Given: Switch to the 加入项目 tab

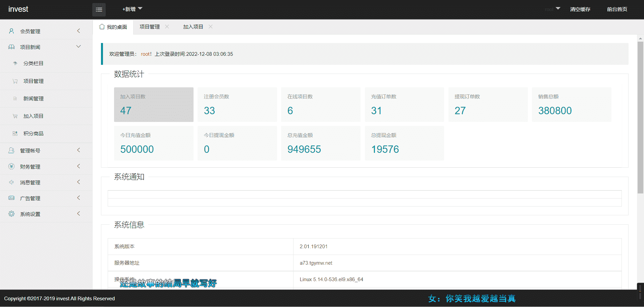Looking at the screenshot, I should (193, 27).
